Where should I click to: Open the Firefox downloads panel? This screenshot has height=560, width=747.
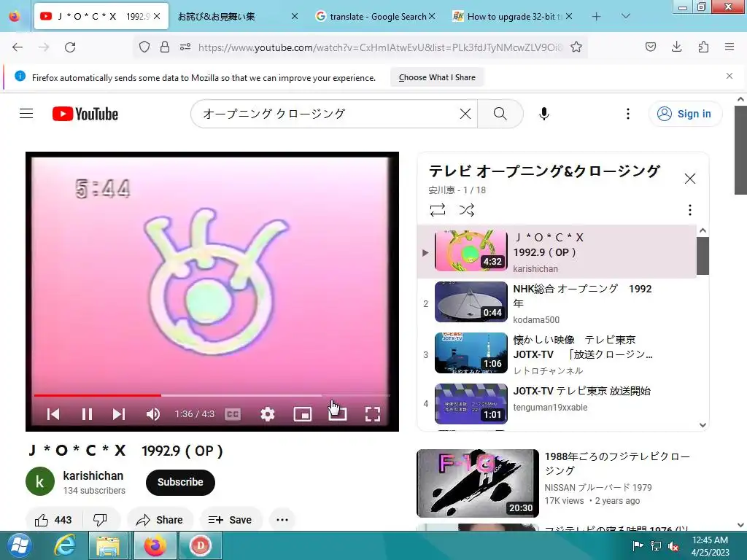point(676,47)
